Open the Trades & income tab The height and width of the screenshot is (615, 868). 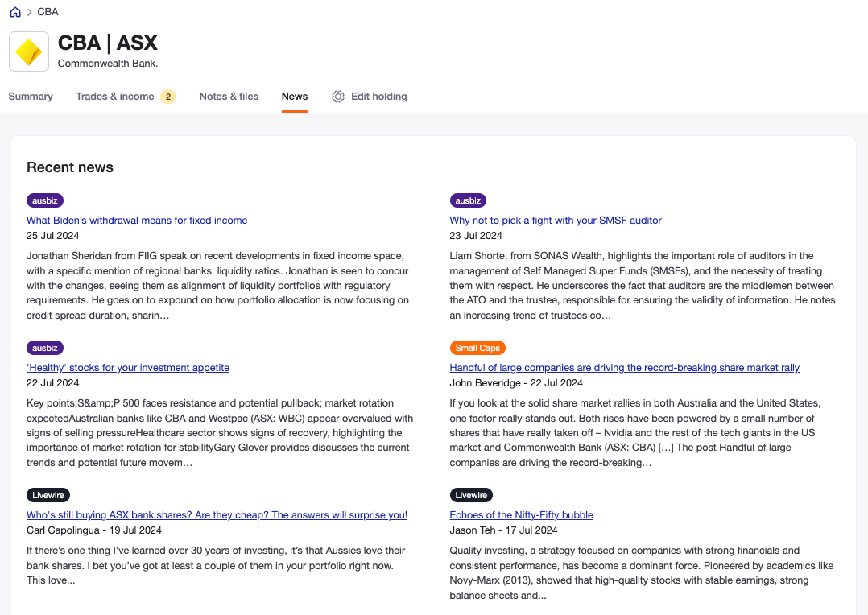(115, 96)
